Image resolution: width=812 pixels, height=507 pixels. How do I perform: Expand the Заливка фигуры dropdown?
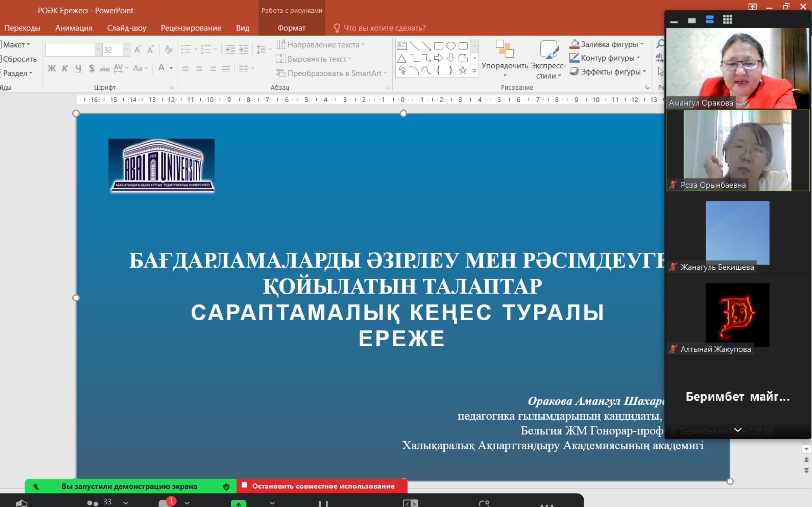click(642, 44)
